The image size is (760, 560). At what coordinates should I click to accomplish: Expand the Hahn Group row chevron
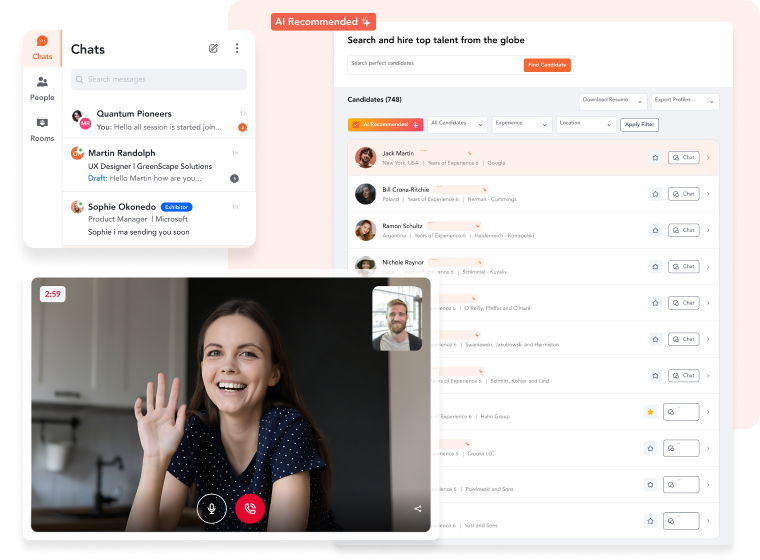point(708,412)
